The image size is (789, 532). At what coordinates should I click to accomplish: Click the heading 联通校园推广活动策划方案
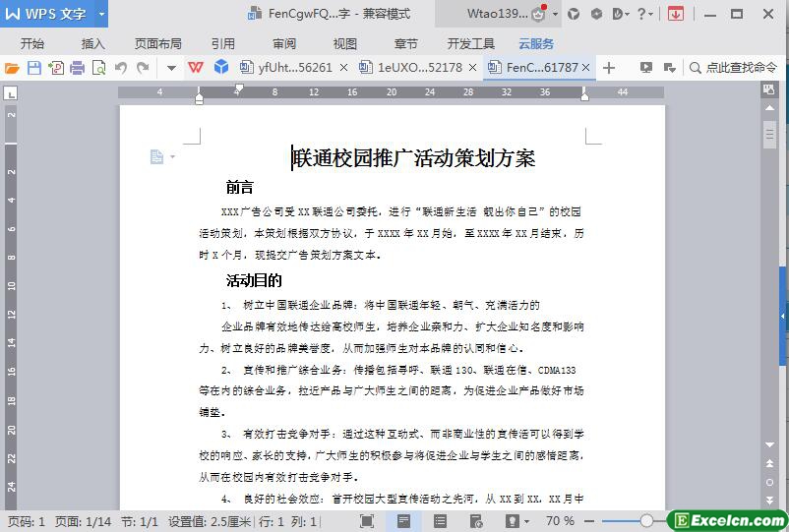[413, 158]
